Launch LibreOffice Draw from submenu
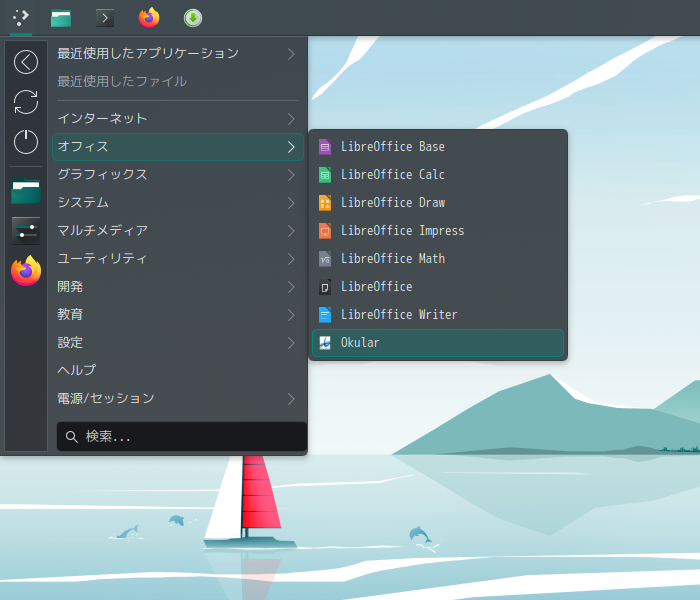700x600 pixels. 438,203
